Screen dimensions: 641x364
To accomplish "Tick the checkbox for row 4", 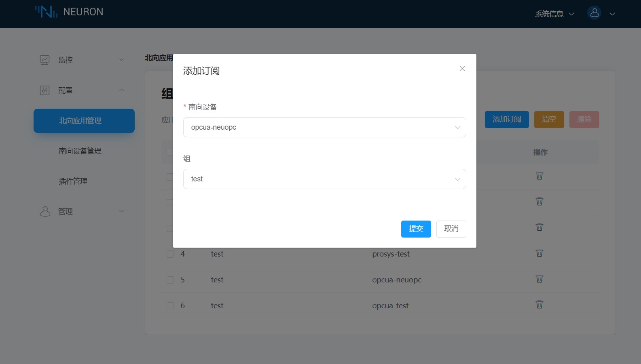I will pyautogui.click(x=170, y=254).
